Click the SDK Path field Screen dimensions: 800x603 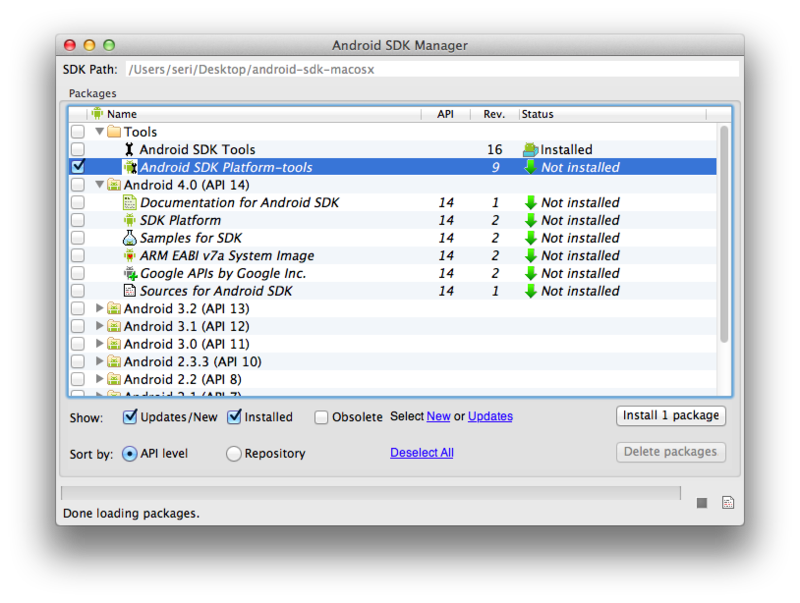[432, 69]
